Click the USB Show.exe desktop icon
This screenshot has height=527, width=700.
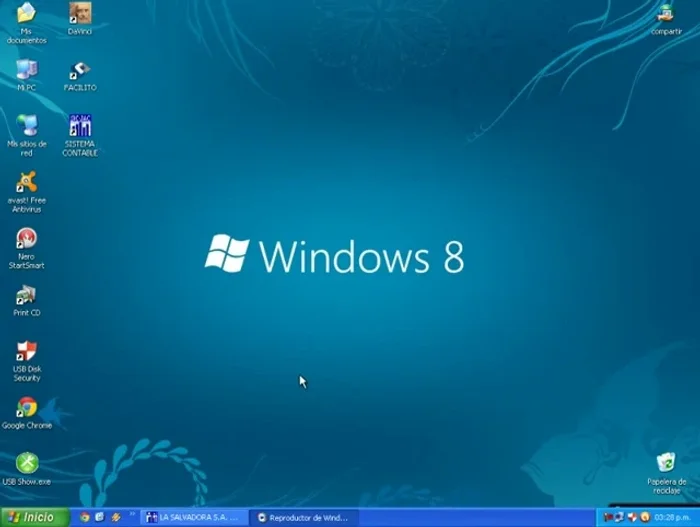pyautogui.click(x=26, y=463)
